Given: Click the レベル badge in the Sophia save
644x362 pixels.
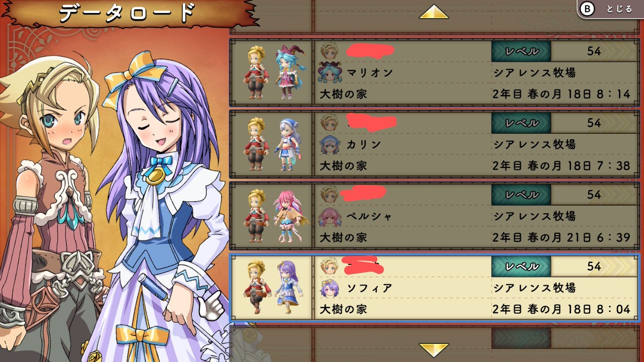Looking at the screenshot, I should [x=521, y=266].
